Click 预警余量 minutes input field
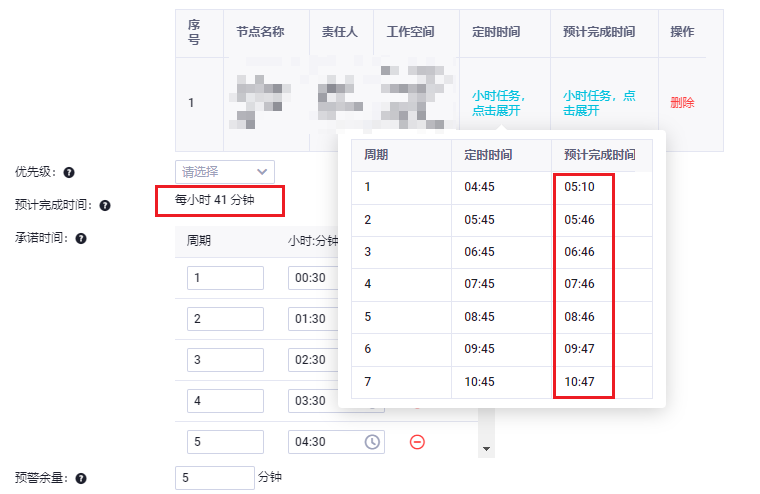Viewport: 760px width, 494px height. click(x=214, y=478)
